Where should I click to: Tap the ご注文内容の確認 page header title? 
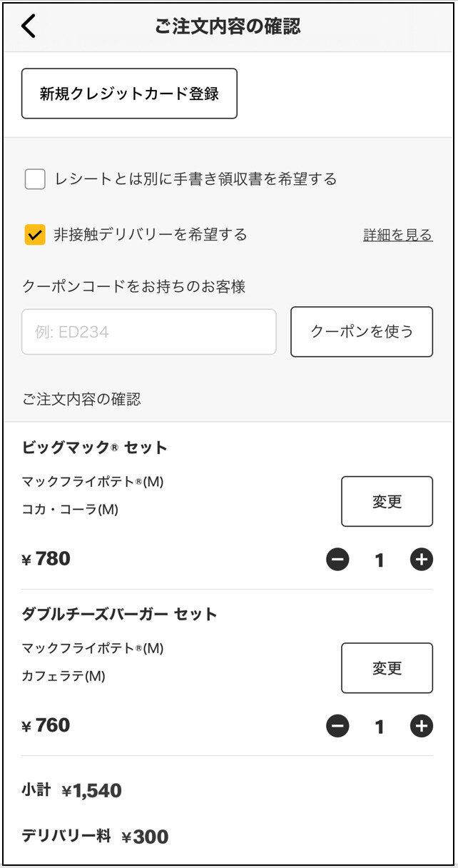[228, 26]
